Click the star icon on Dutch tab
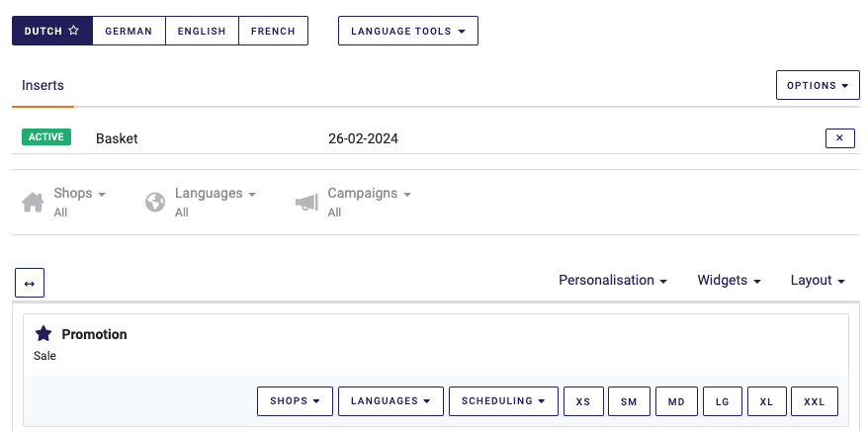The width and height of the screenshot is (868, 431). click(74, 31)
